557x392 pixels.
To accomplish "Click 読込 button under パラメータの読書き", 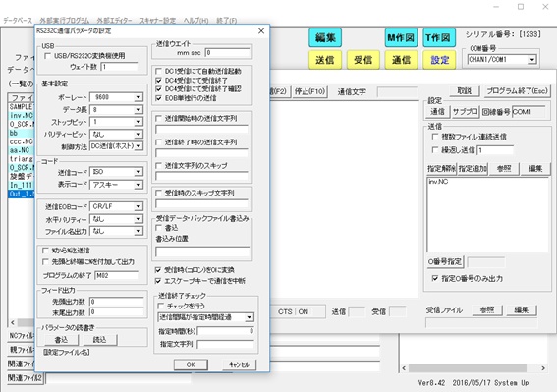I will coord(100,340).
